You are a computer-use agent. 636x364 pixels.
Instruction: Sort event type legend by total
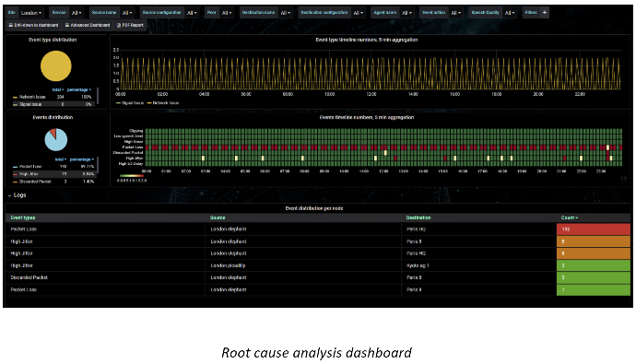[x=58, y=89]
